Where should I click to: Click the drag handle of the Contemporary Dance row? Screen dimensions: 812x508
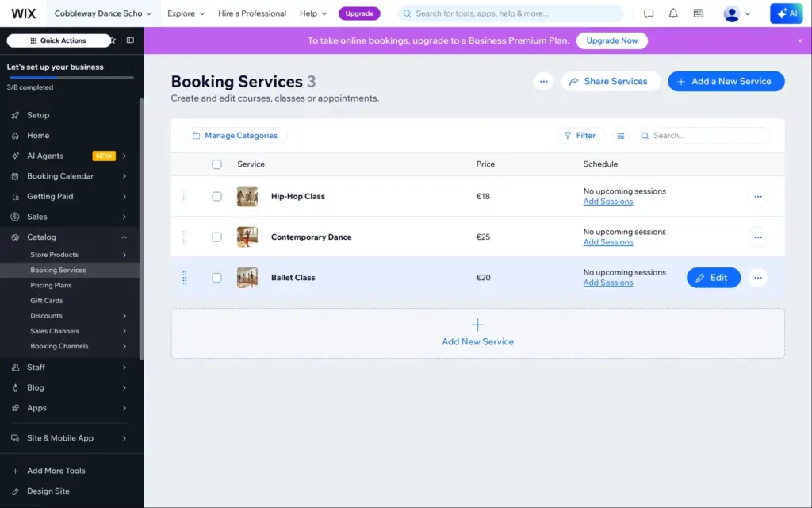(184, 237)
